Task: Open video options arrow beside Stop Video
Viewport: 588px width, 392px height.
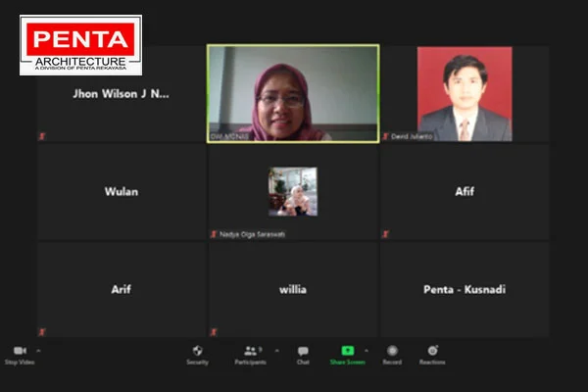Action: (38, 351)
